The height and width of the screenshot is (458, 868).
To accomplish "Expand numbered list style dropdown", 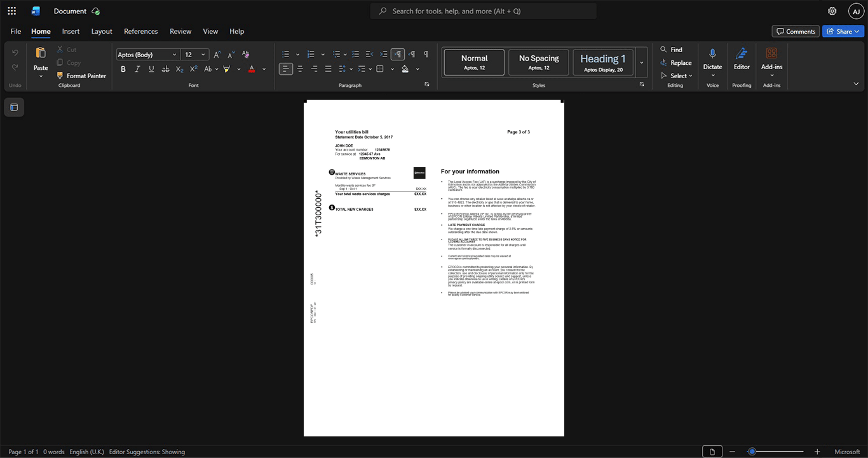I will [323, 55].
